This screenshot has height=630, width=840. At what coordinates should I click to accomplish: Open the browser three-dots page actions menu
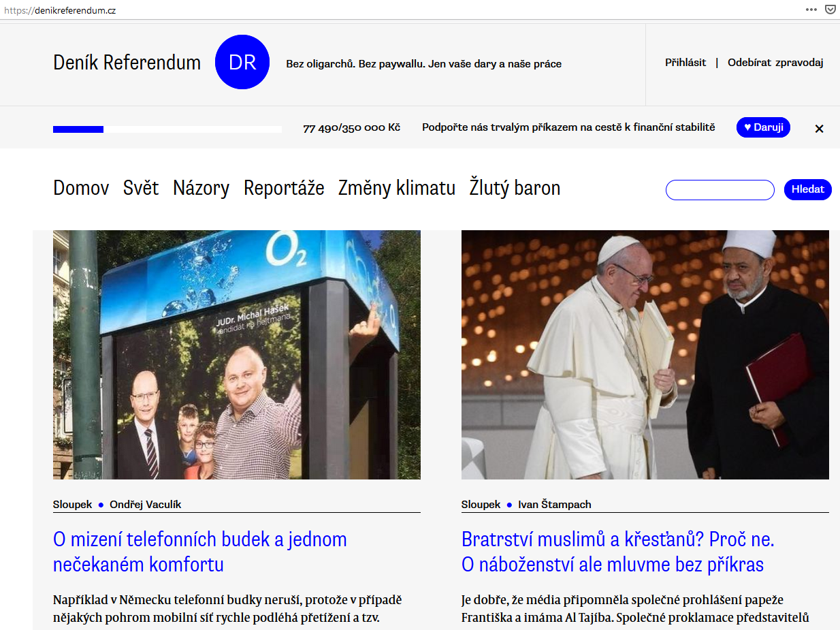(811, 10)
